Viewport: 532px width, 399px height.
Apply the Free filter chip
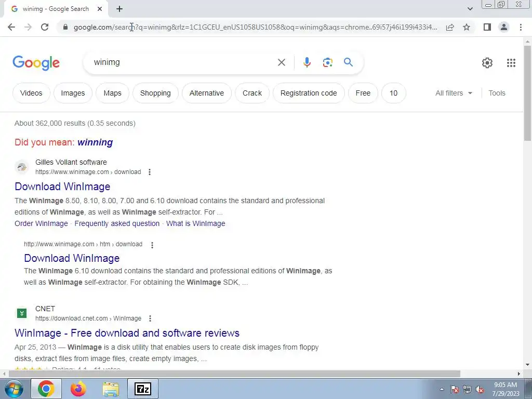[363, 93]
